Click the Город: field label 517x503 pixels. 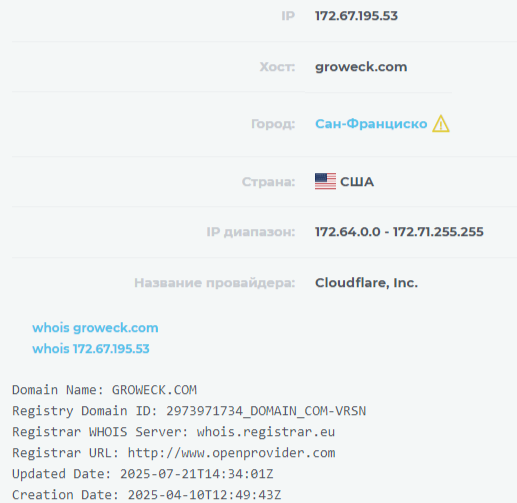(273, 124)
